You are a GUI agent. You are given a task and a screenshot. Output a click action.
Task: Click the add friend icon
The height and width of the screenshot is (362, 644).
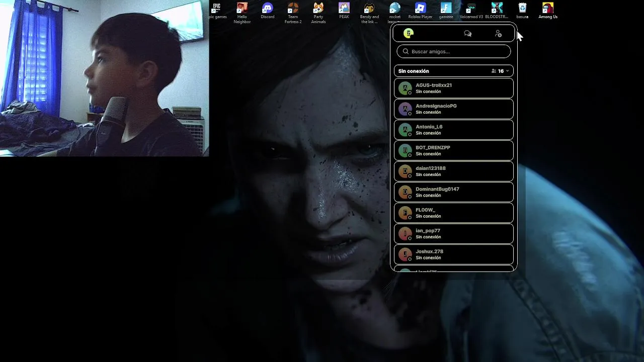498,34
